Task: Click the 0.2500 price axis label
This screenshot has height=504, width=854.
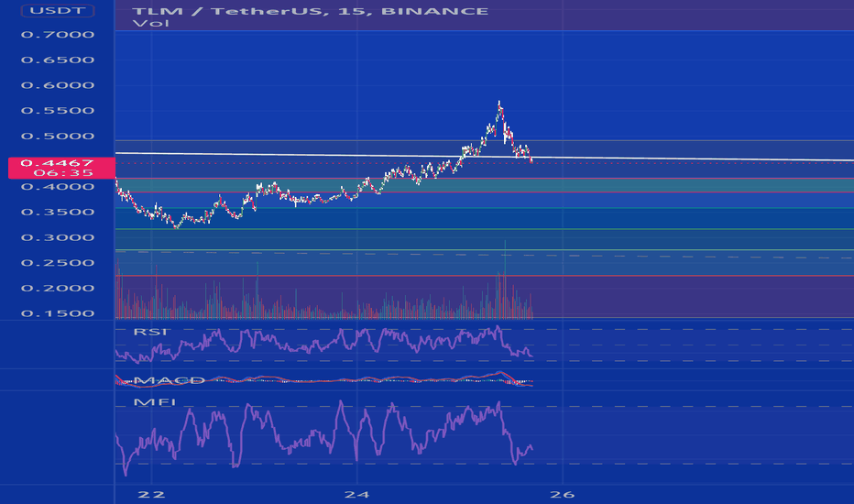Action: coord(58,263)
